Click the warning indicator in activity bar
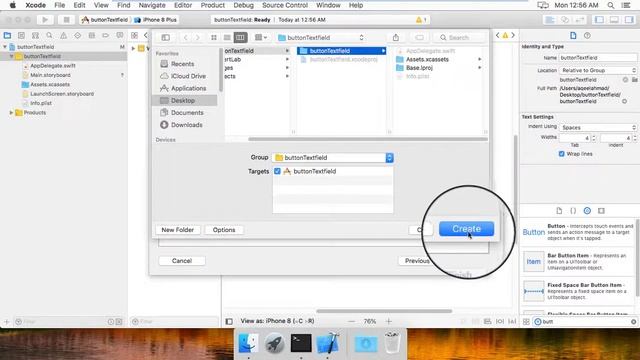The height and width of the screenshot is (360, 640). [421, 20]
